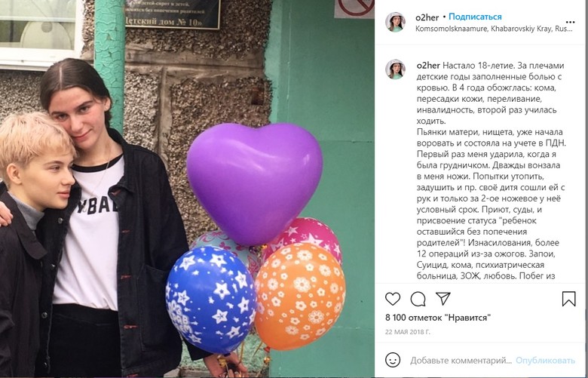Screen dimensions: 588x378
Task: Click the post photo with balloons
Action: coord(187,189)
